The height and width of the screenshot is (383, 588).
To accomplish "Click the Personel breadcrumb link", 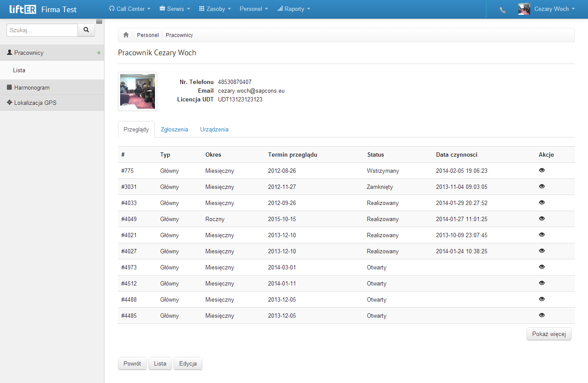I will tap(148, 35).
